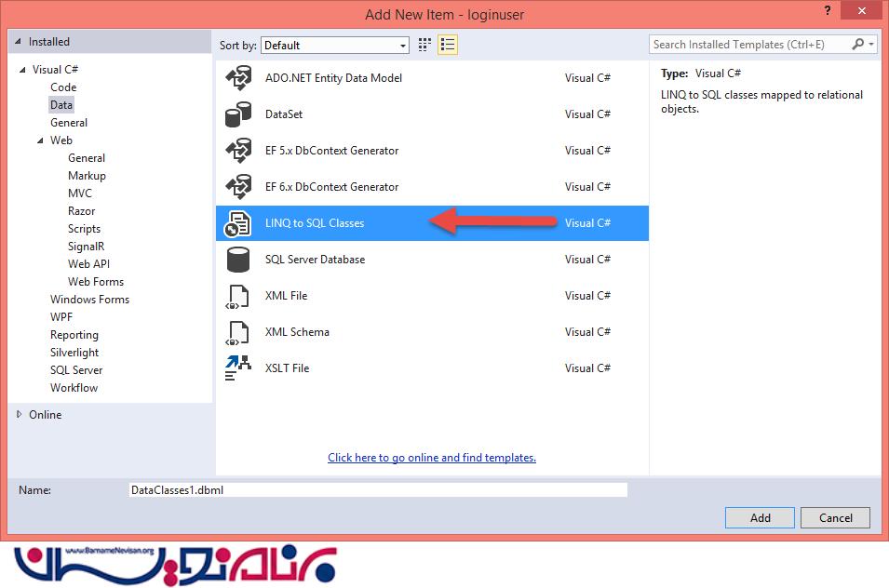The width and height of the screenshot is (889, 588).
Task: Select the Razor category
Action: (81, 210)
